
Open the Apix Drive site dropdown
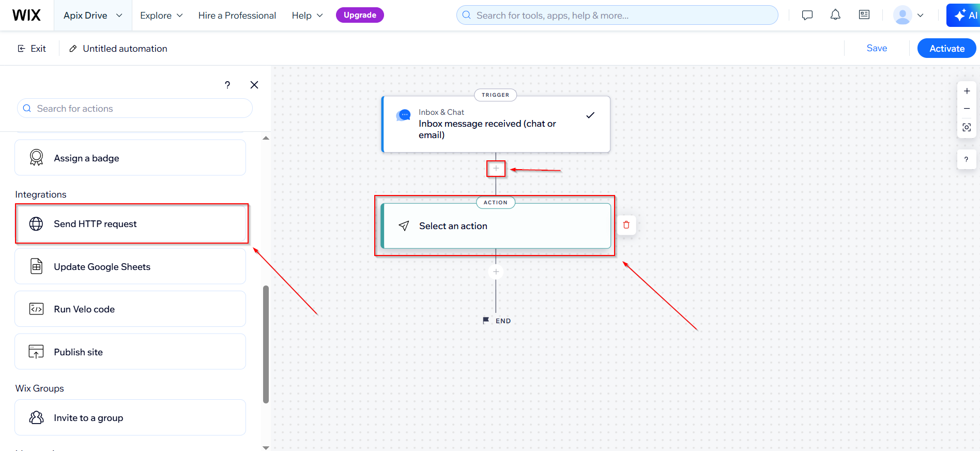point(93,16)
